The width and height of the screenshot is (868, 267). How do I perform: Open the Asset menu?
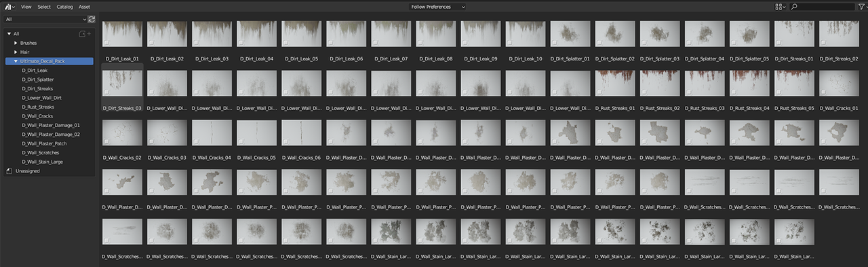pyautogui.click(x=84, y=6)
